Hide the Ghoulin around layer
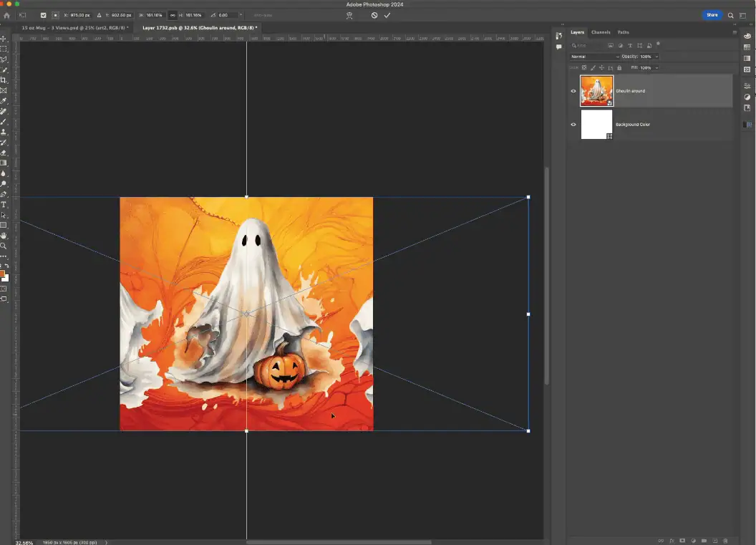The height and width of the screenshot is (545, 756). (573, 91)
